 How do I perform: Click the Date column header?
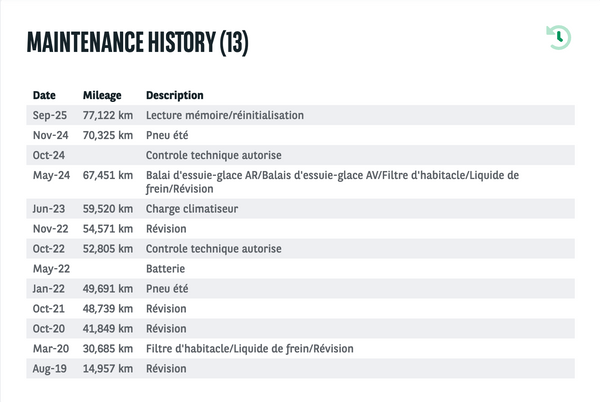[x=44, y=95]
